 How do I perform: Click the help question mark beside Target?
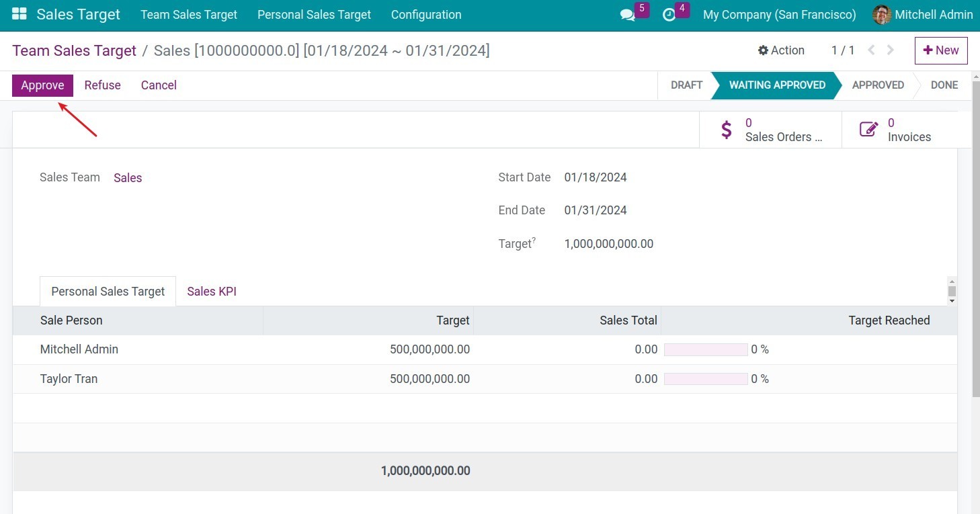534,240
